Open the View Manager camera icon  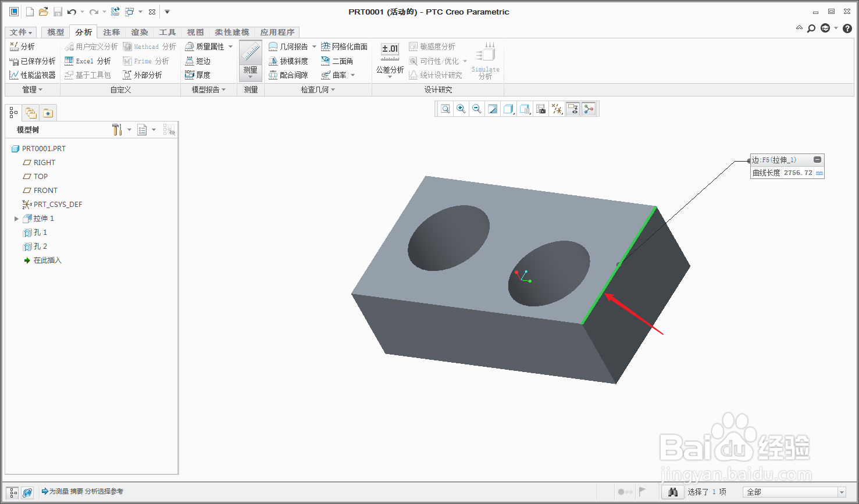[541, 109]
